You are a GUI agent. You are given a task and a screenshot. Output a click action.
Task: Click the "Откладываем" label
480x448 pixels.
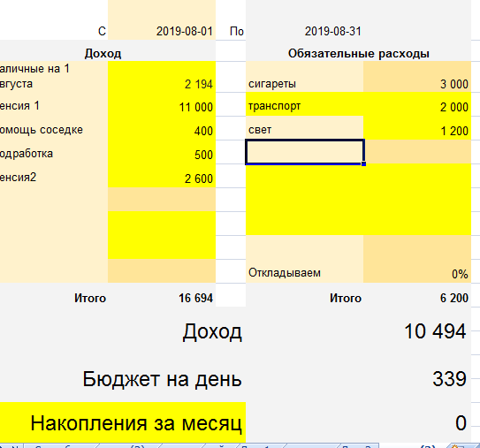[285, 273]
